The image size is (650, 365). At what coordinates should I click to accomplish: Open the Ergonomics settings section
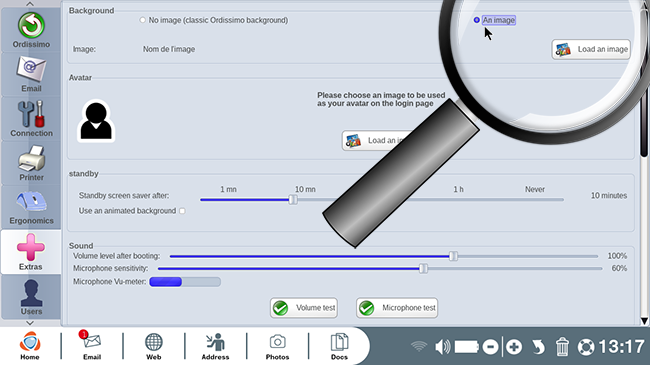click(31, 207)
